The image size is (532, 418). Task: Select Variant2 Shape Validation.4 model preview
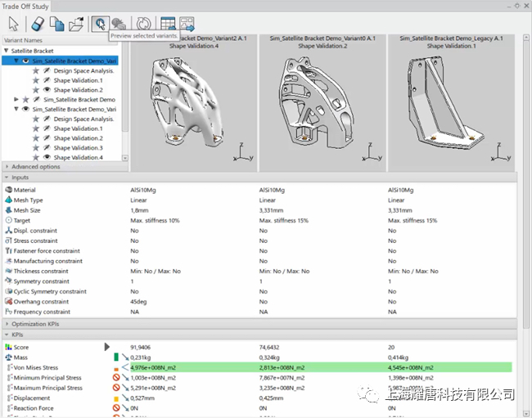tap(194, 103)
